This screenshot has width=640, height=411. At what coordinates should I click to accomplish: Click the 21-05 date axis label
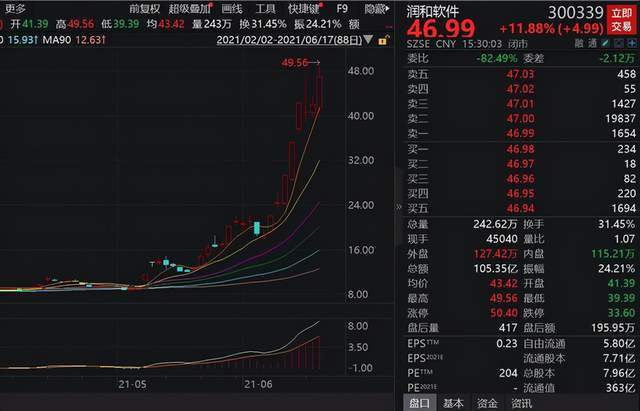(x=132, y=384)
